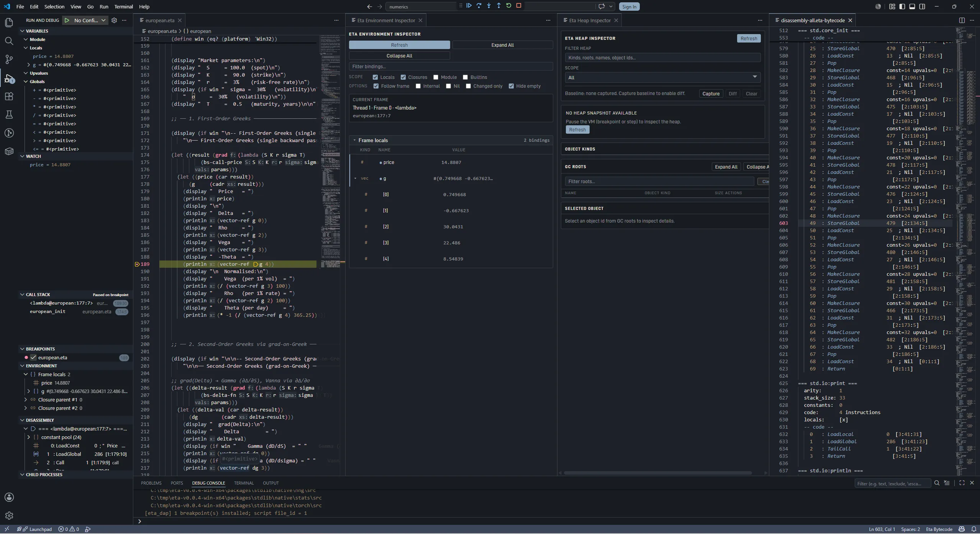
Task: Click Expand All in Environment Inspector
Action: pyautogui.click(x=502, y=45)
